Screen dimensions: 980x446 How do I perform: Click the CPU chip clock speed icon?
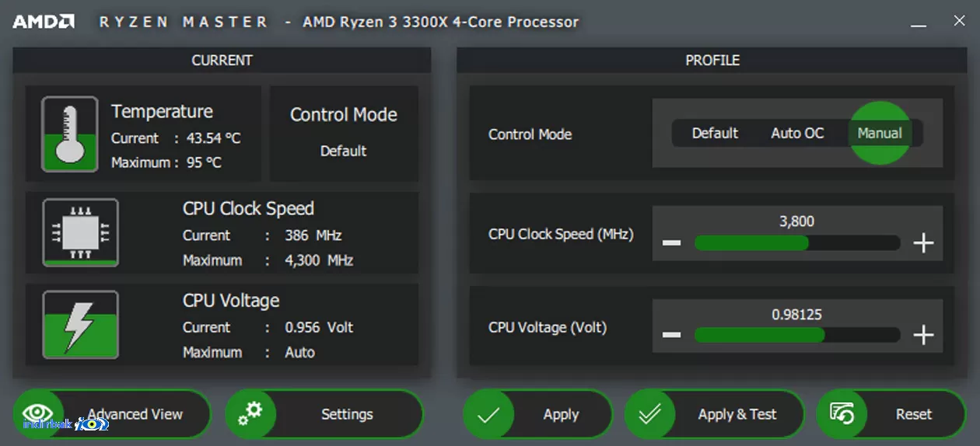80,232
